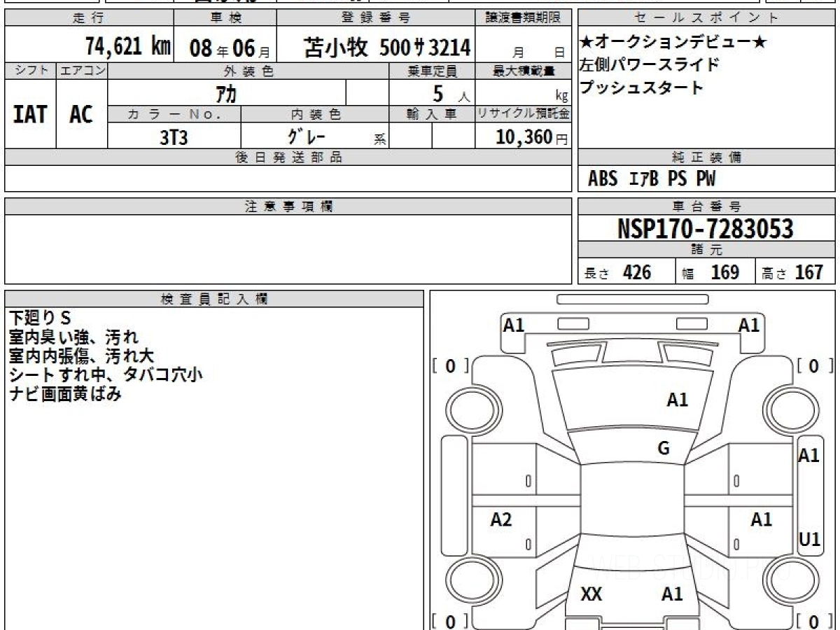Click the 登録番号 header
840x630 pixels.
click(x=377, y=18)
